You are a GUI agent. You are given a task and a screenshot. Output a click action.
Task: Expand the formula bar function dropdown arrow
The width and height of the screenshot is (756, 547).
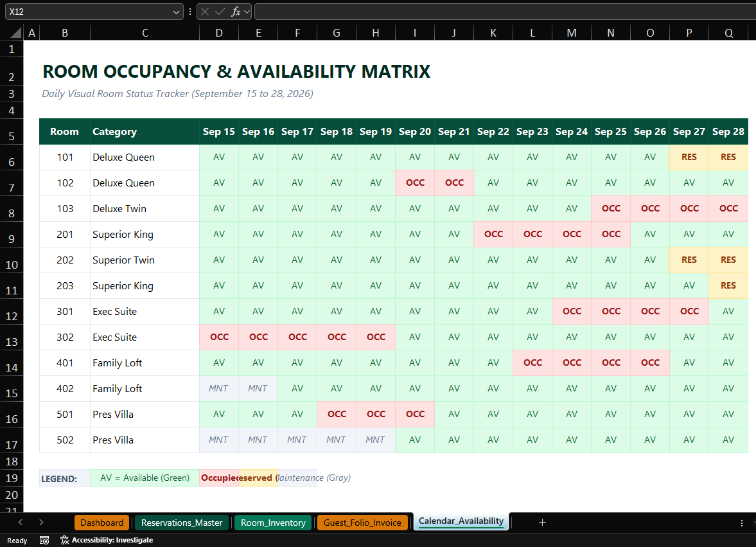(247, 12)
